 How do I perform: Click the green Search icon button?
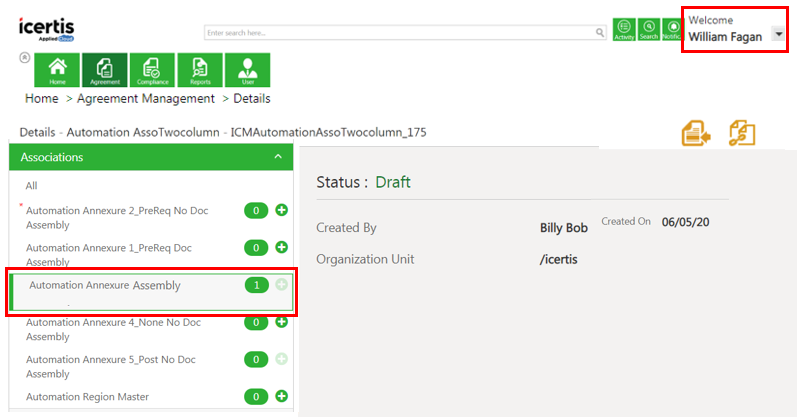[648, 29]
